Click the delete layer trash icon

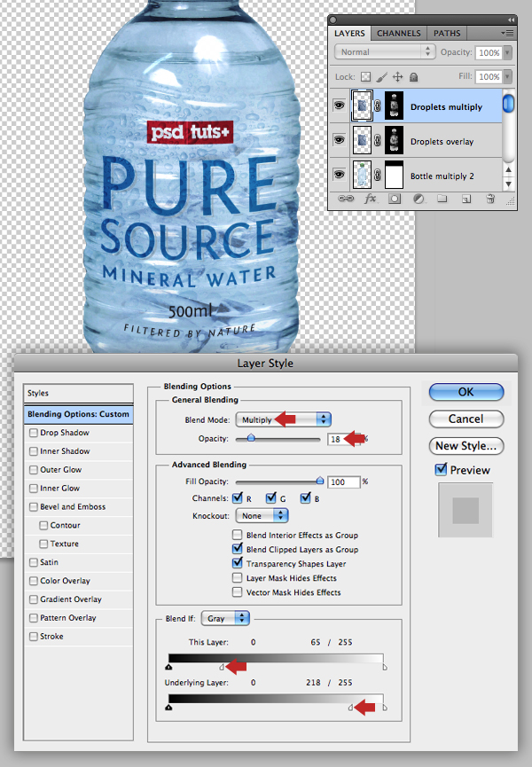(490, 199)
